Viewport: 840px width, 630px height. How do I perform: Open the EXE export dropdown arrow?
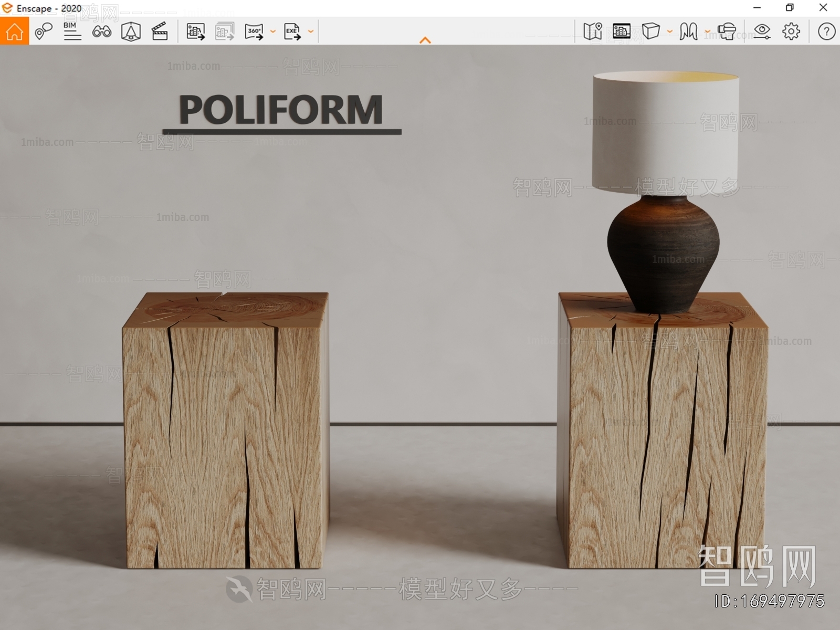311,31
